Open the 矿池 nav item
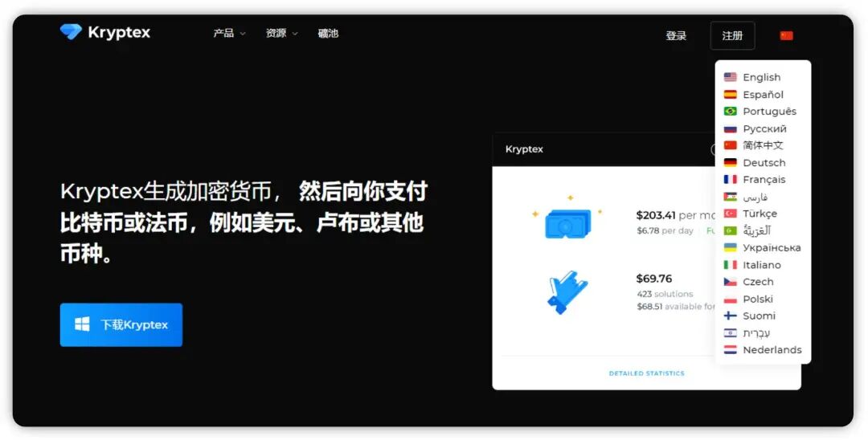This screenshot has width=868, height=440. [x=328, y=34]
